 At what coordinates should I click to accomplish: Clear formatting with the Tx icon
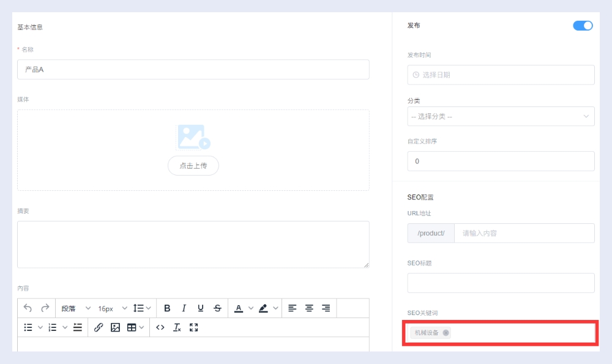[177, 327]
